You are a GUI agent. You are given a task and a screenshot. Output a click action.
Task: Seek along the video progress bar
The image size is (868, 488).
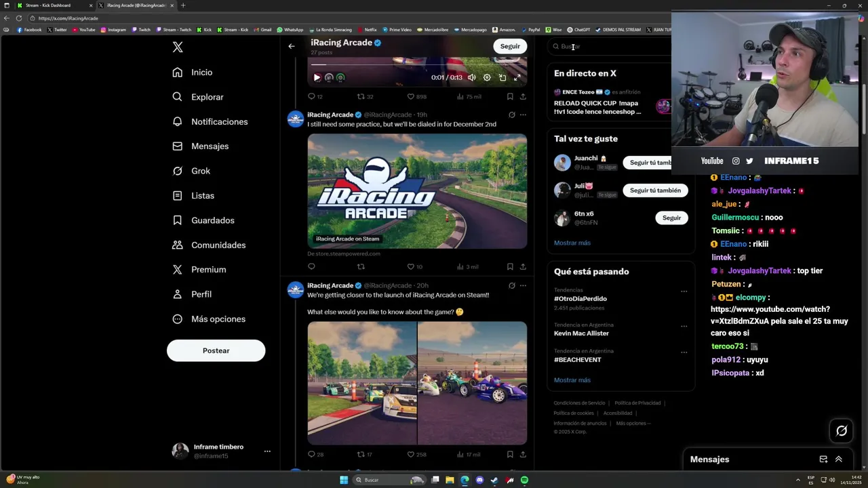click(x=417, y=64)
